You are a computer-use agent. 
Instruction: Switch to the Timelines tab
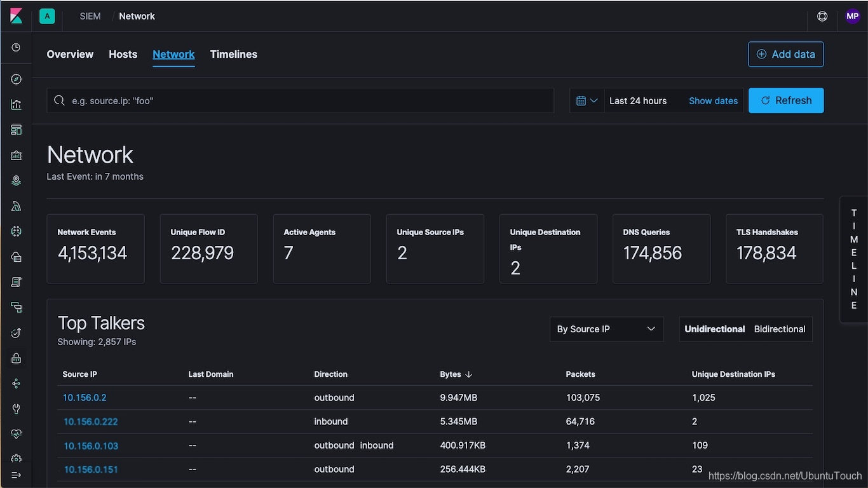[x=234, y=55]
